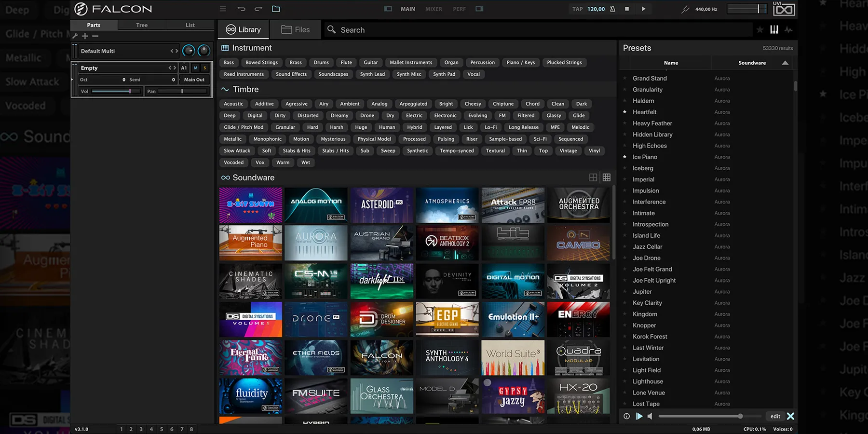The width and height of the screenshot is (868, 434).
Task: Toggle the favorites star filter near search
Action: [x=760, y=30]
